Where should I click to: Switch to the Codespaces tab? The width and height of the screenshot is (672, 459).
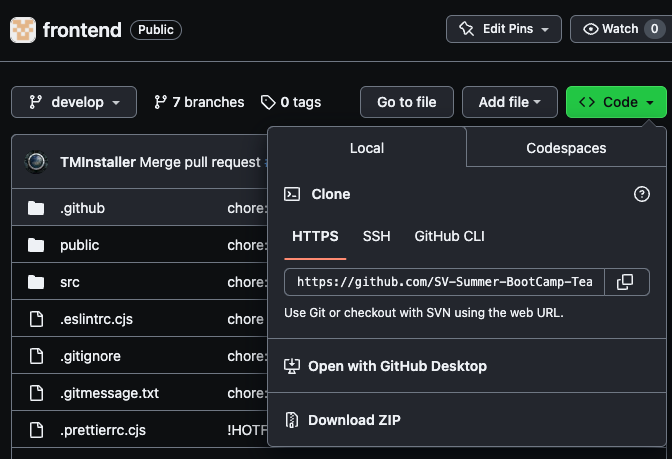[x=566, y=148]
